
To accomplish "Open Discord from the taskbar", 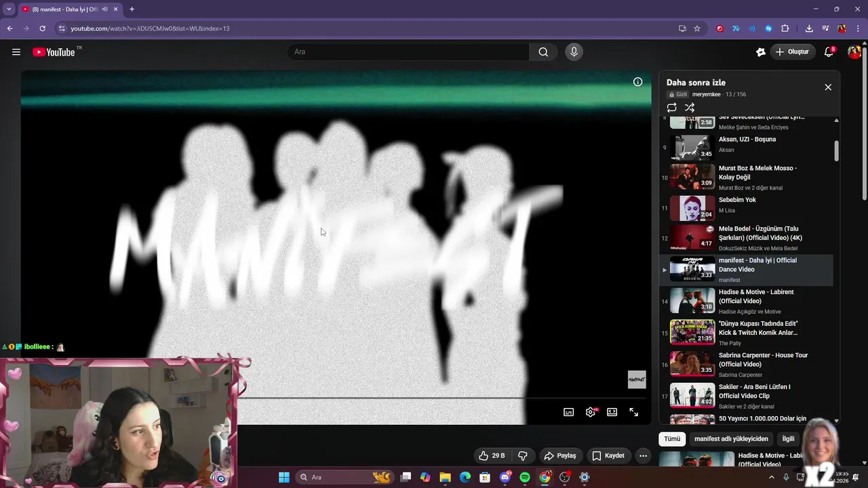I will (x=505, y=477).
